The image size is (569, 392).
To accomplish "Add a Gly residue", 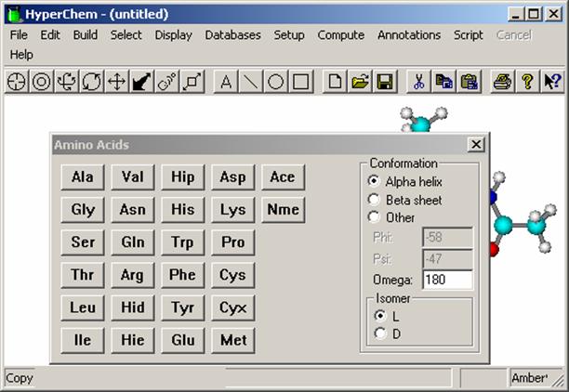I will point(83,210).
